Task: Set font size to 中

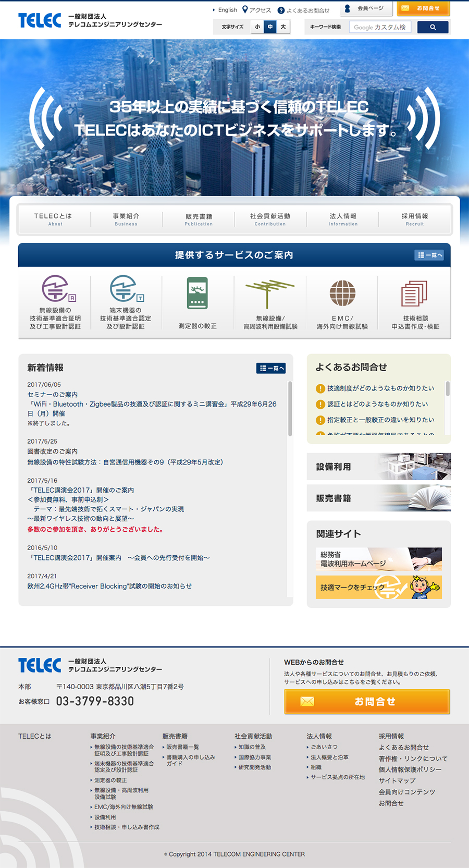Action: [270, 27]
